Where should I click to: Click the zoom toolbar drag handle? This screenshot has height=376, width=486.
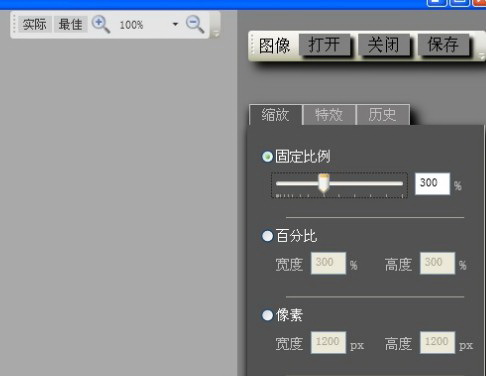pos(14,24)
